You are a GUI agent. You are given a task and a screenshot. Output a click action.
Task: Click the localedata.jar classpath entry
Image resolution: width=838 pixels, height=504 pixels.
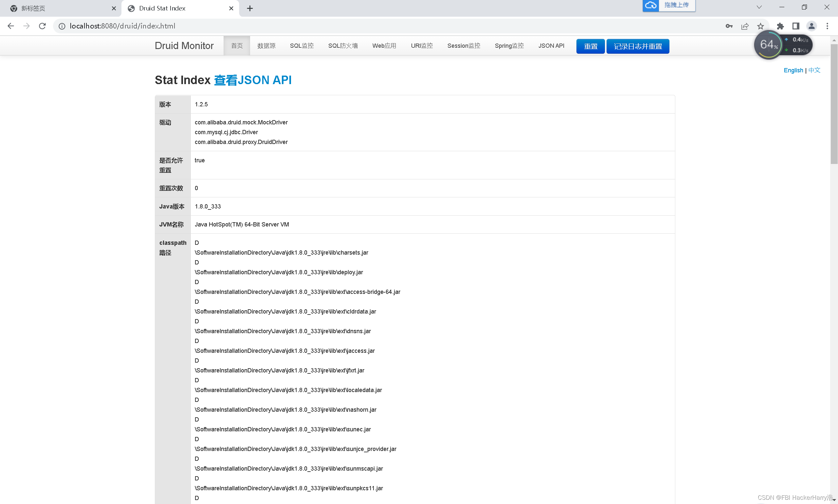pyautogui.click(x=288, y=390)
